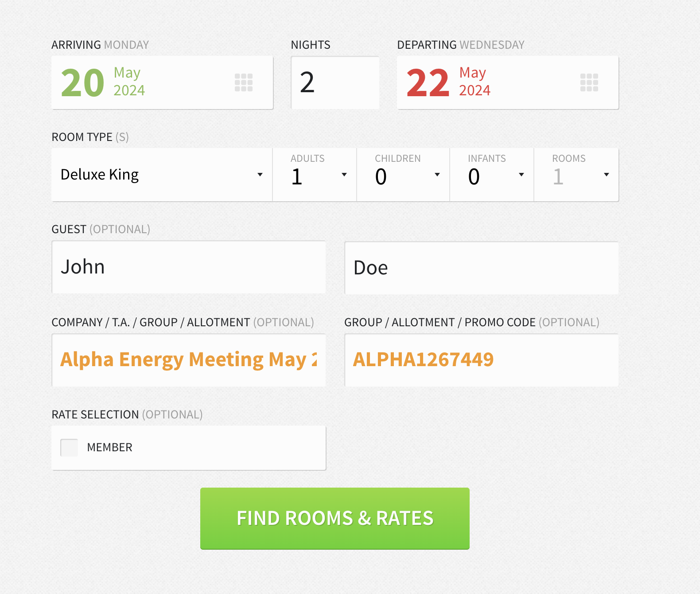Click the departing May 2024 month text
Image resolution: width=700 pixels, height=594 pixels.
[474, 82]
